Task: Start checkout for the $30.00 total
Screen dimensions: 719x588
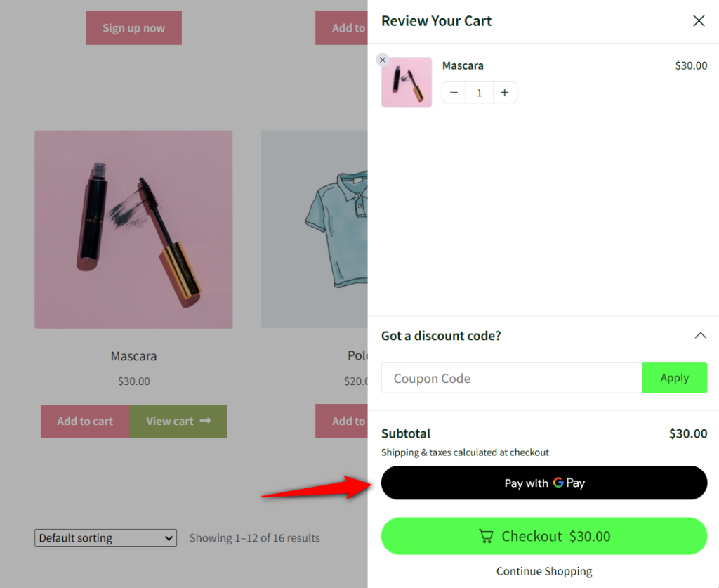Action: coord(544,536)
